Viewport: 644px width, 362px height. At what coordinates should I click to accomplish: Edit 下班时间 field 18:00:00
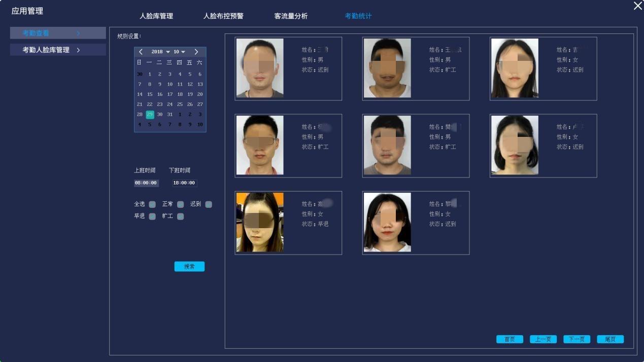[x=184, y=183]
